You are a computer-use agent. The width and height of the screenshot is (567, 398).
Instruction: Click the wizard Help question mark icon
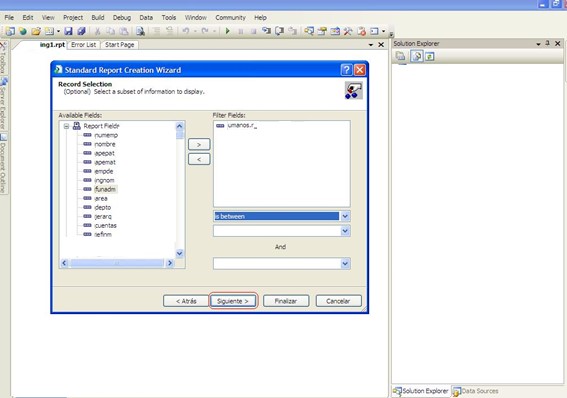pyautogui.click(x=346, y=70)
